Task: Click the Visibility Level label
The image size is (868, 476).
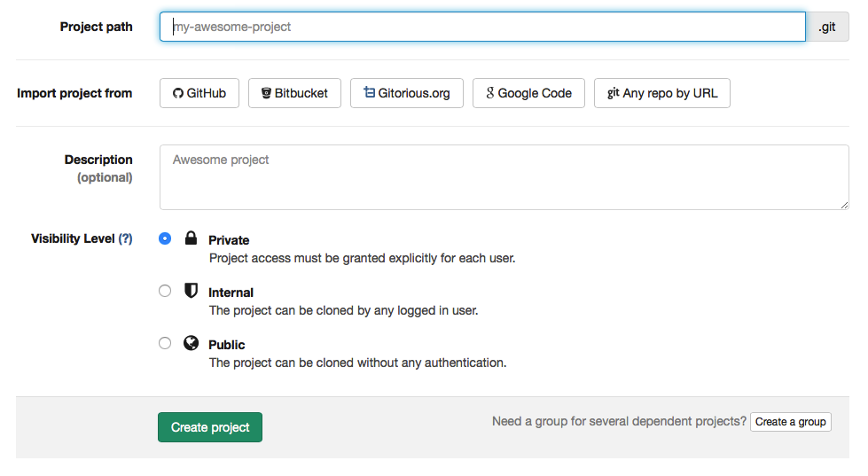Action: [x=73, y=238]
